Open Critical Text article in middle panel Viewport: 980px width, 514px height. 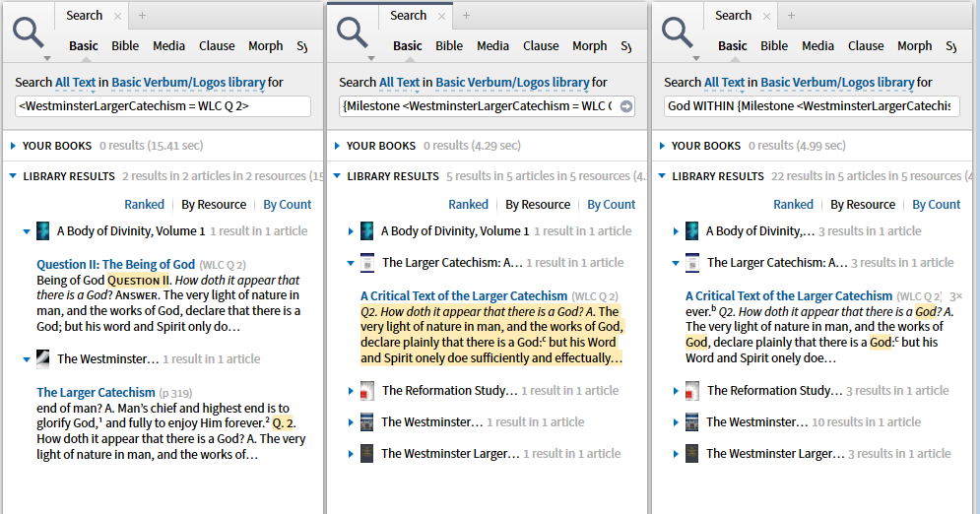tap(464, 296)
